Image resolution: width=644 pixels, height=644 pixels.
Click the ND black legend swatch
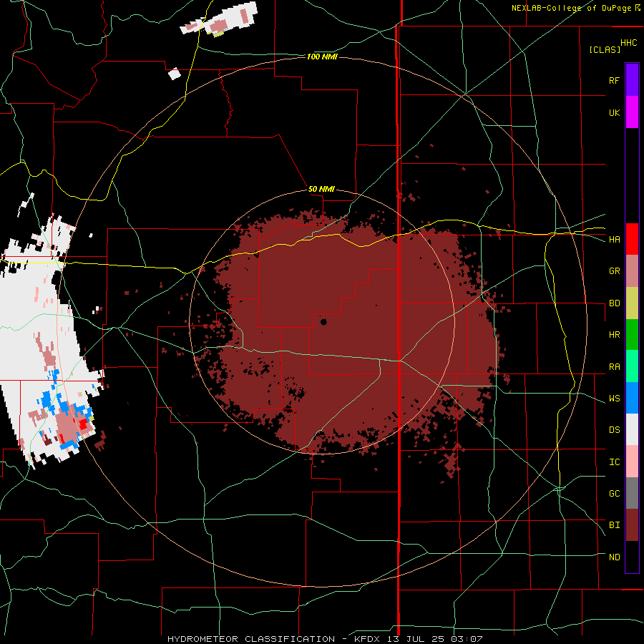pos(632,557)
